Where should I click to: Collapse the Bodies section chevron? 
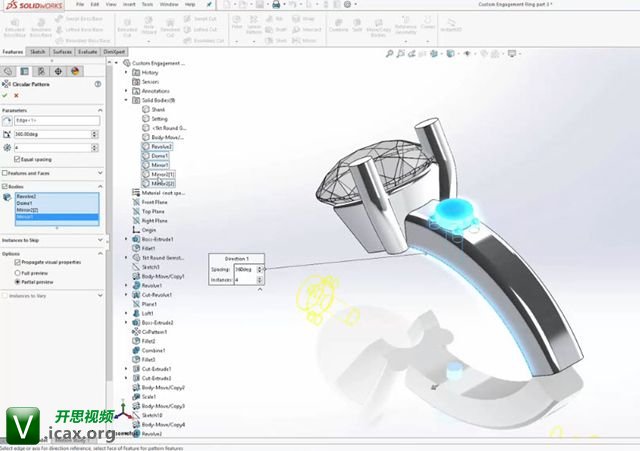(100, 187)
